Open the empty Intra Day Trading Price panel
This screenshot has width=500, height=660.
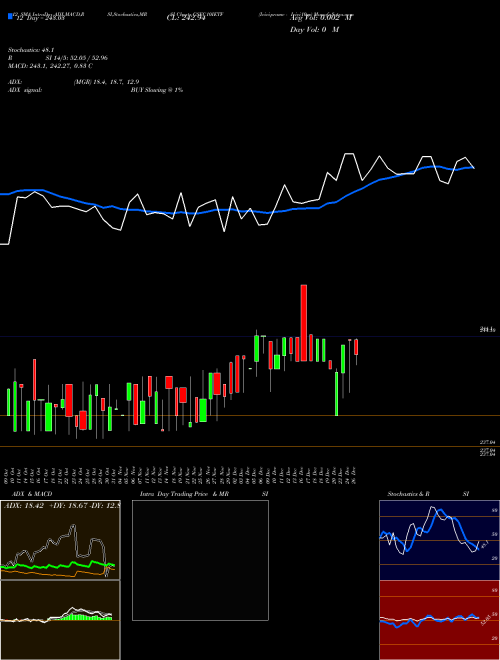tap(200, 560)
